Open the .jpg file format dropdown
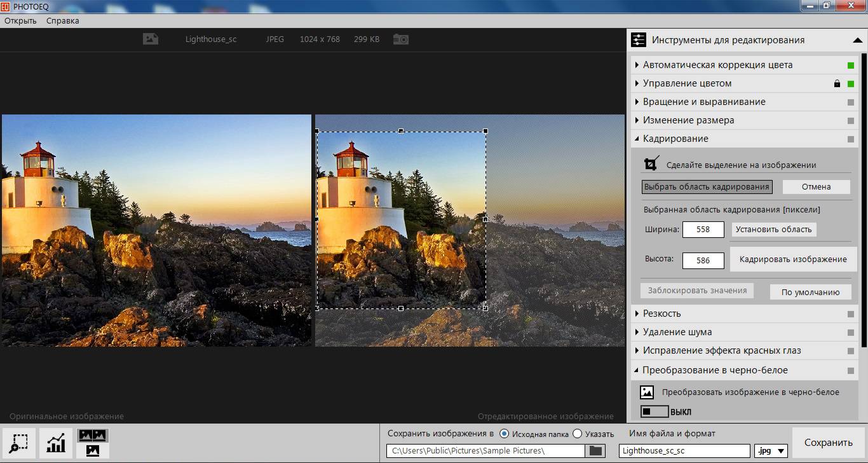Viewport: 868px width, 463px height. 771,451
